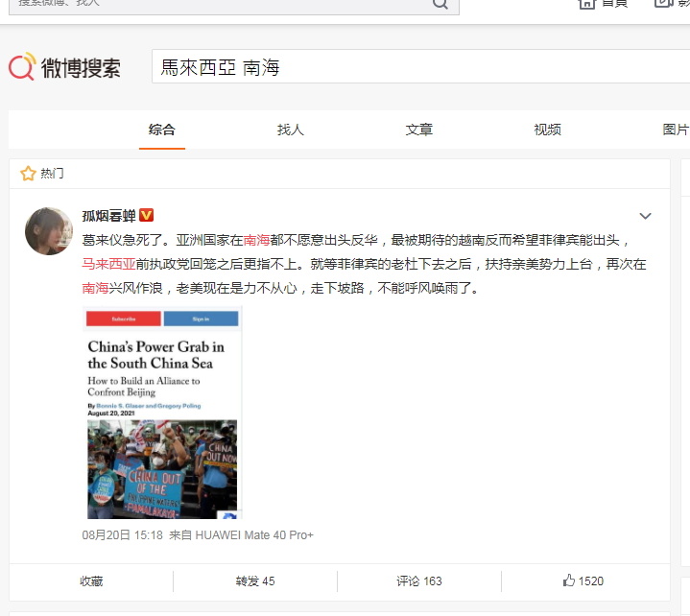The height and width of the screenshot is (616, 690).
Task: Switch to the 找人 tab
Action: coord(291,130)
